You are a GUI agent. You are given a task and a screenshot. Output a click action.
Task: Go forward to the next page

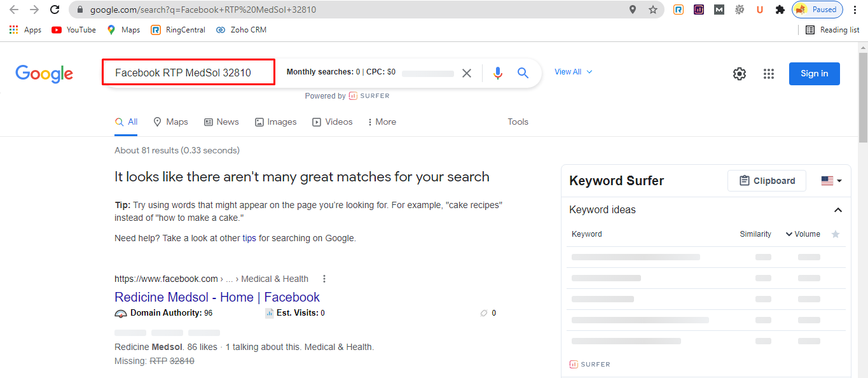34,10
